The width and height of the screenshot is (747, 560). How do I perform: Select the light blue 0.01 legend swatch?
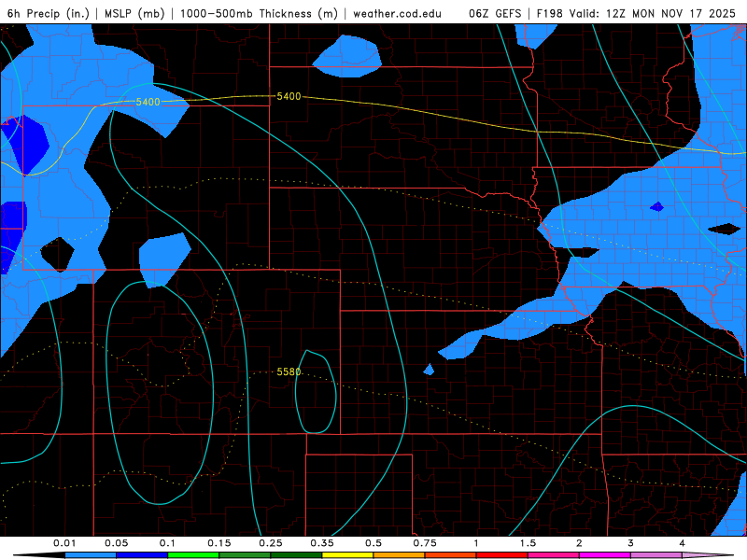[x=91, y=555]
